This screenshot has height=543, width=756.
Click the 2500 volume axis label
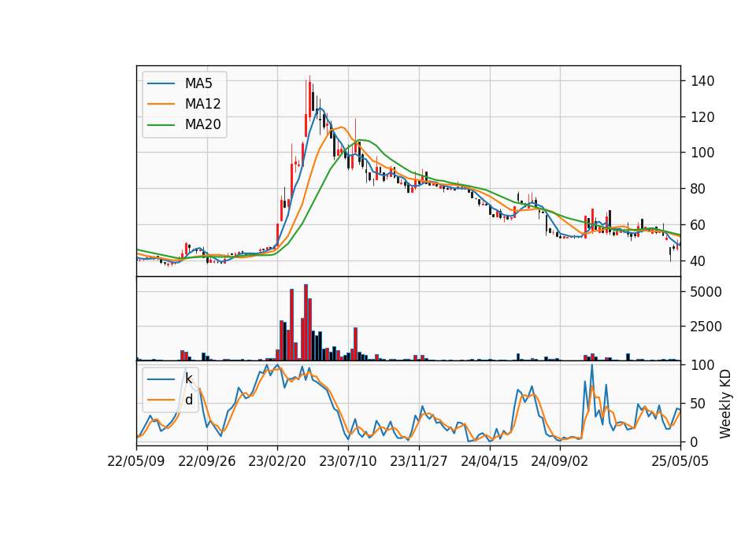click(706, 327)
